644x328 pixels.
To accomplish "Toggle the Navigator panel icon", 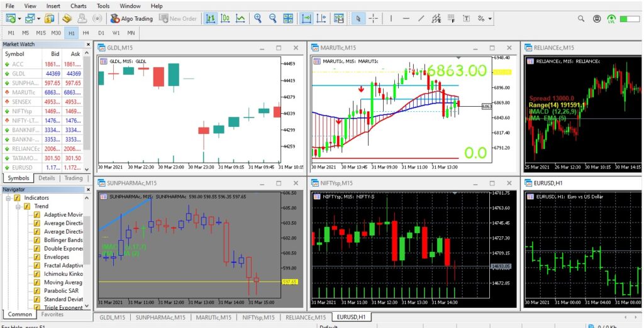I will [x=67, y=18].
